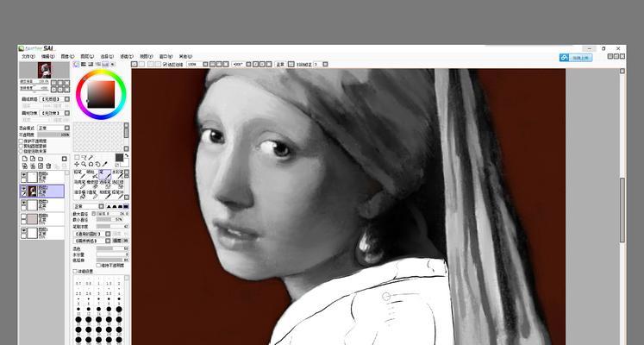
Task: Open the toolbar zoom 100% dropdown
Action: 205,65
